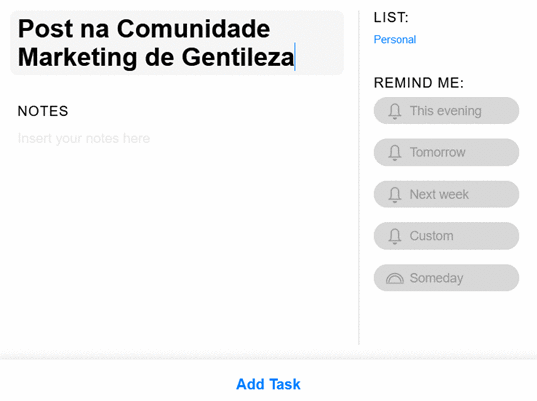Click the word Gentileza in the title

[x=238, y=57]
